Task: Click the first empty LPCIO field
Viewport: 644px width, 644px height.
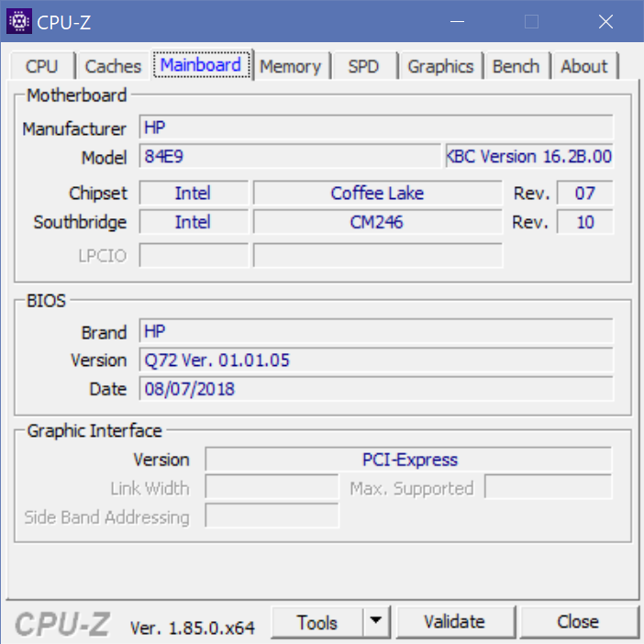Action: coord(194,255)
